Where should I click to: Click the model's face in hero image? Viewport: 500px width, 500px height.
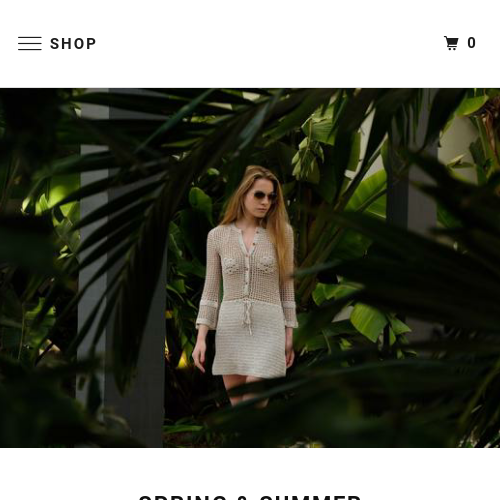coord(262,197)
